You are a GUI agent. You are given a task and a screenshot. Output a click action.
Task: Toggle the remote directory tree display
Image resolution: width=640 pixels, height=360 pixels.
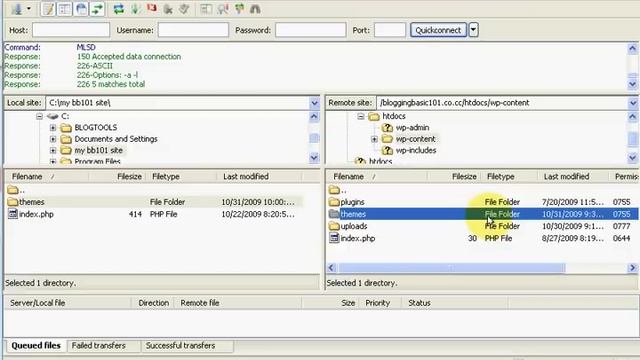pos(81,9)
